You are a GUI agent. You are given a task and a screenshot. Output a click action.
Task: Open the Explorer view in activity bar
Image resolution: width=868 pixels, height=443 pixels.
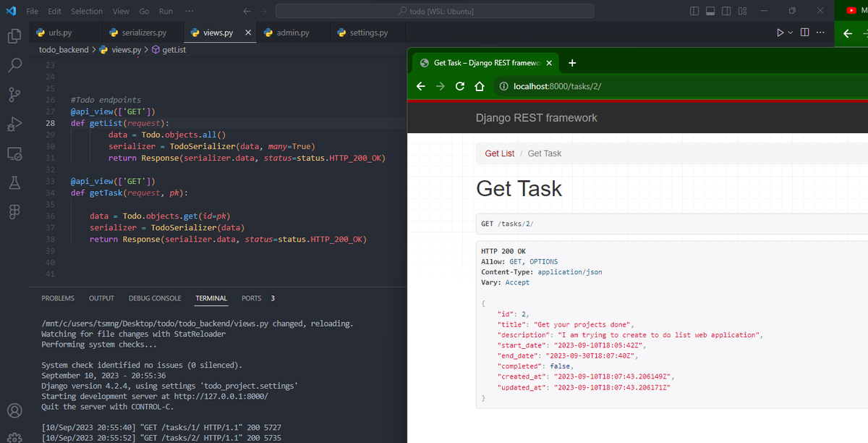[x=14, y=36]
